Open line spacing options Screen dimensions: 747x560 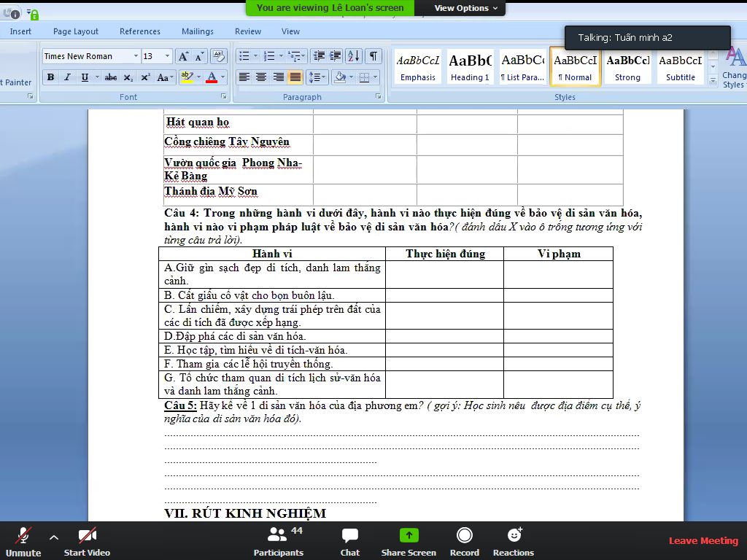pyautogui.click(x=317, y=77)
